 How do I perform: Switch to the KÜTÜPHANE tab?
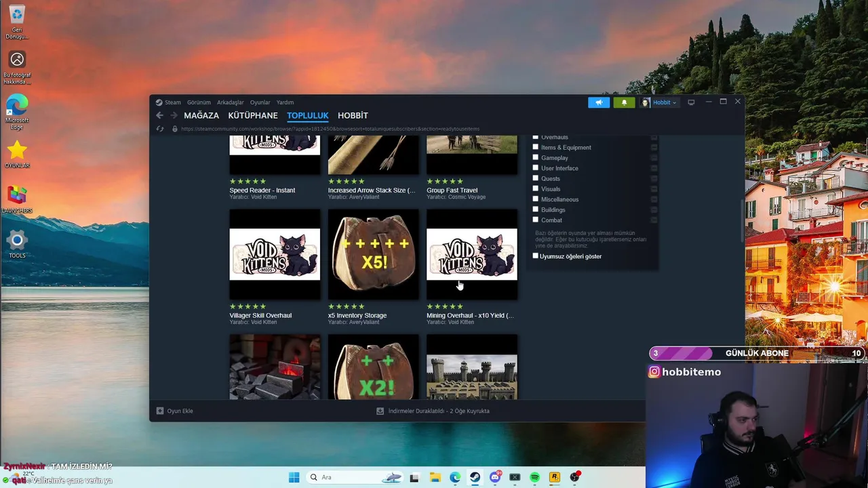pyautogui.click(x=253, y=115)
